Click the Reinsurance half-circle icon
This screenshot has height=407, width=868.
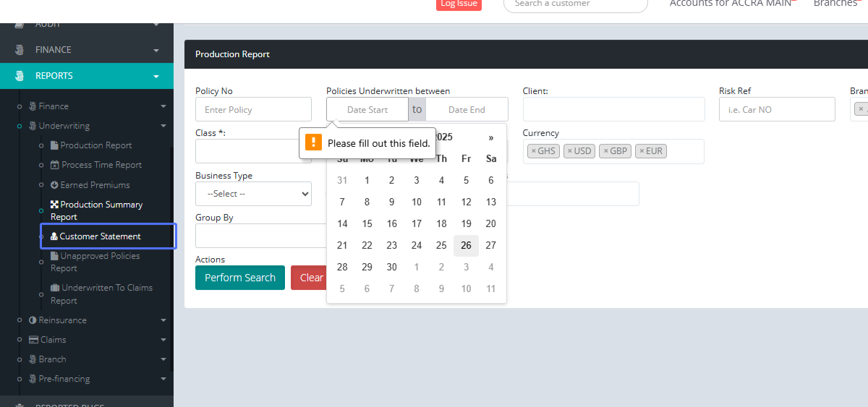coord(33,320)
